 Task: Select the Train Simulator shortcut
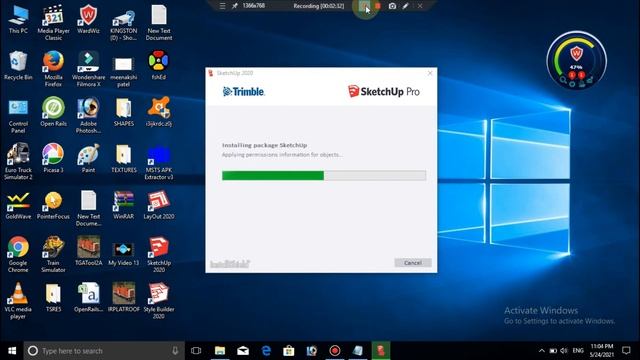[x=53, y=254]
